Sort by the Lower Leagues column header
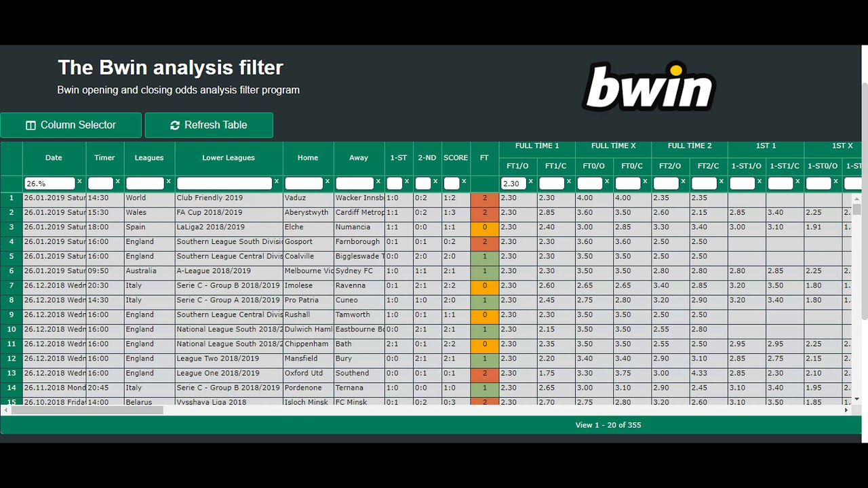868x488 pixels. coord(229,158)
